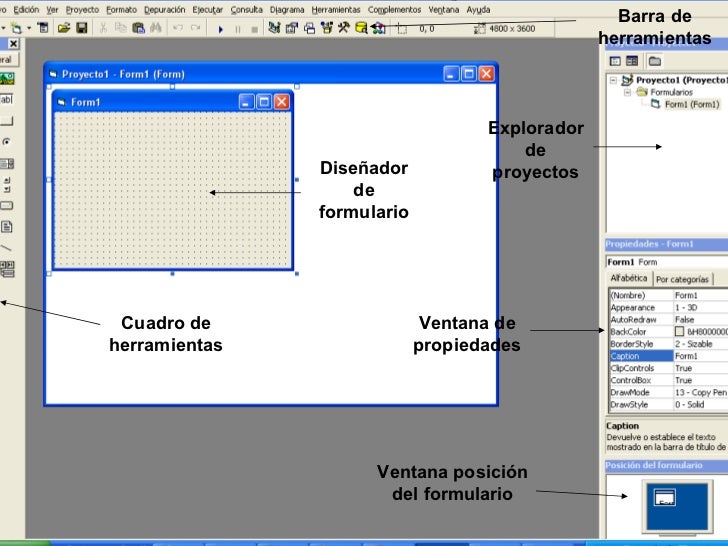
Task: Open the Ayuda menu
Action: [478, 9]
